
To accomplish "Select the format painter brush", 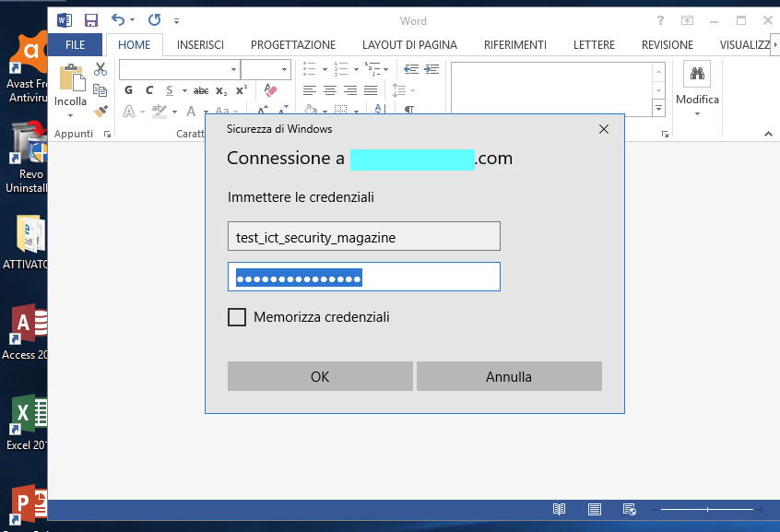I will 100,111.
